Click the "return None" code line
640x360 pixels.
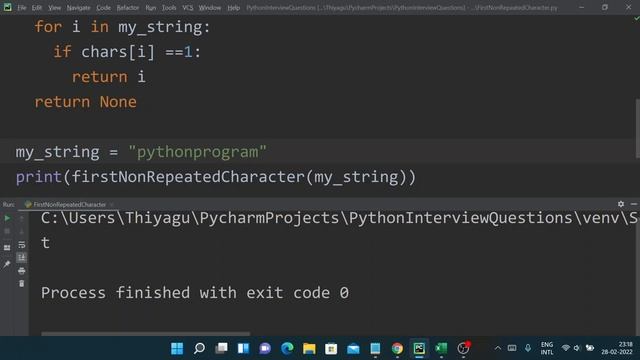(86, 102)
